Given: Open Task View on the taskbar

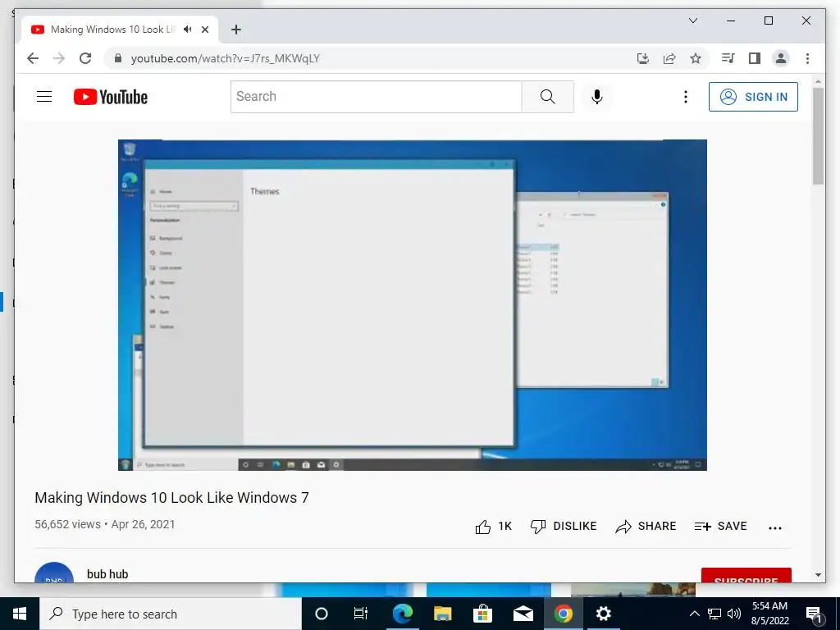Looking at the screenshot, I should 361,614.
